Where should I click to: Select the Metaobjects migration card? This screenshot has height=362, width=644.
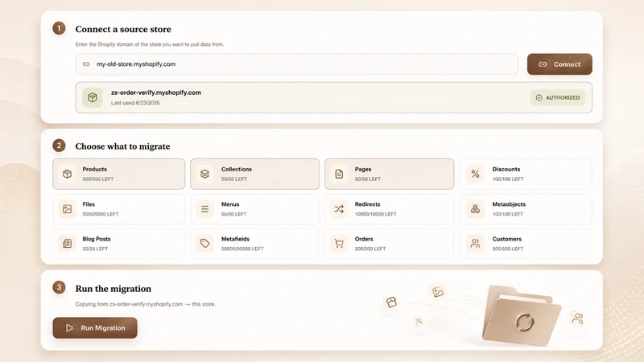(526, 209)
